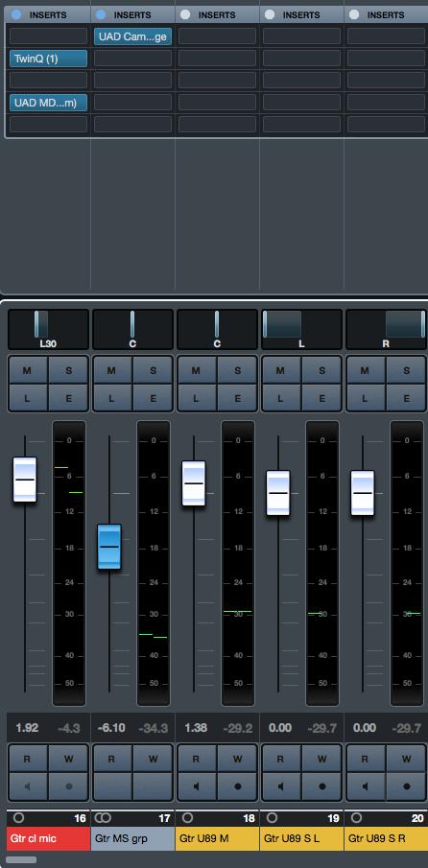428x868 pixels.
Task: Click the -6.10 volume value field
Action: coord(111,728)
